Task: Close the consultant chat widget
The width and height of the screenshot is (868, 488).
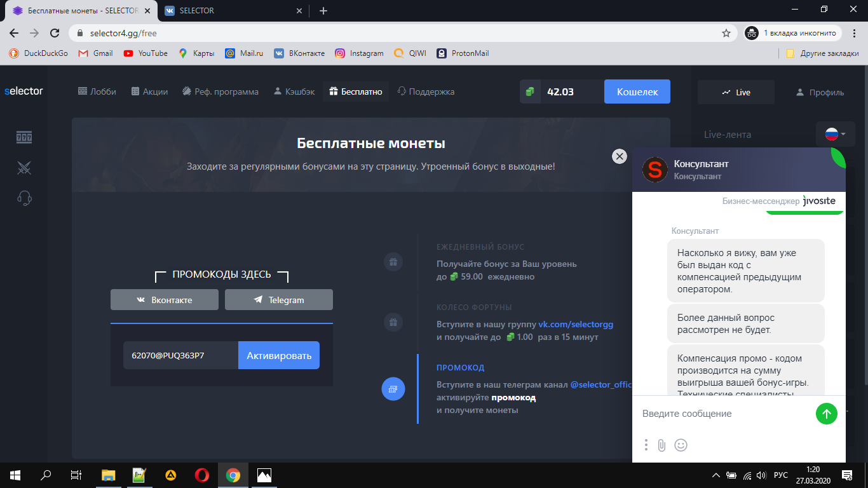Action: click(619, 156)
